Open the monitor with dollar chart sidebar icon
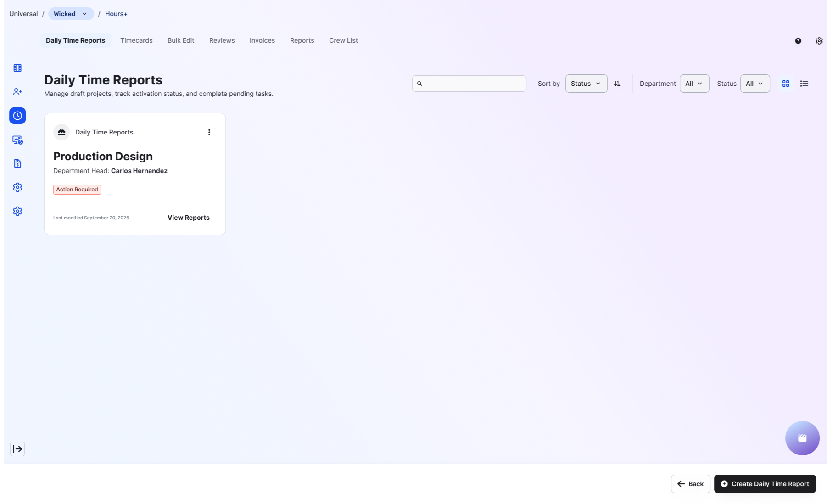This screenshot has width=827, height=504. [17, 140]
